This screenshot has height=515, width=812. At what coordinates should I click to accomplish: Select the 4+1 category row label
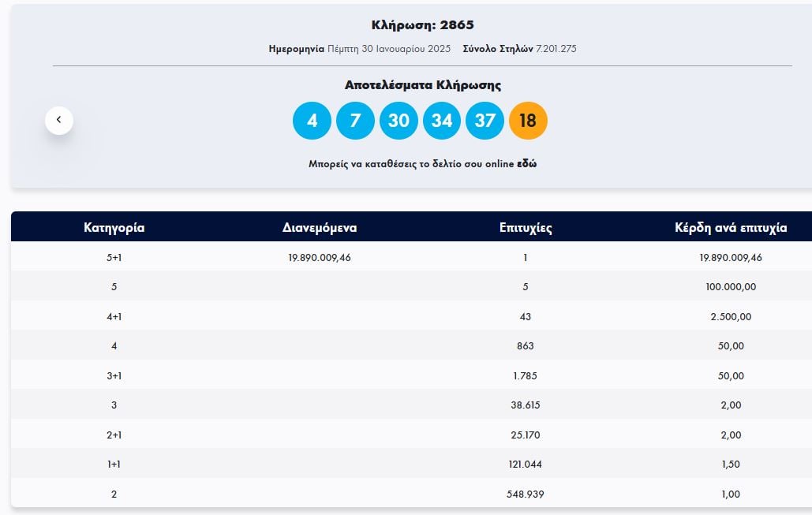point(114,316)
